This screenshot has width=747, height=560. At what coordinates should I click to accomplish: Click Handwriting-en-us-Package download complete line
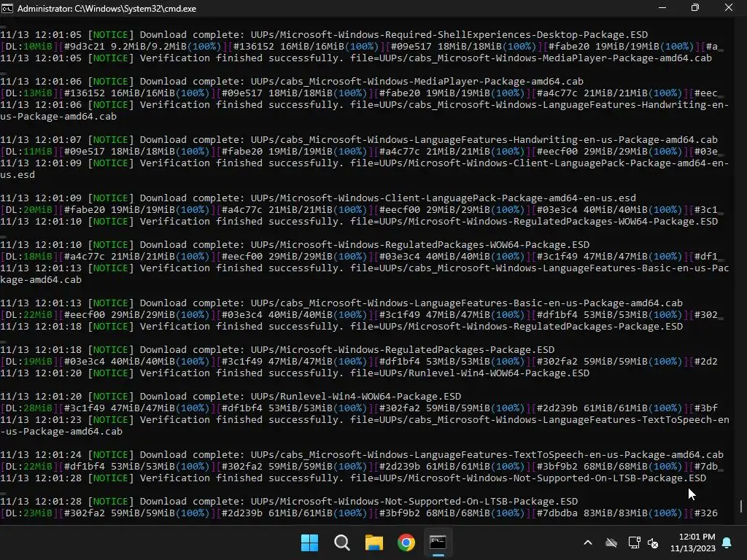(x=359, y=139)
